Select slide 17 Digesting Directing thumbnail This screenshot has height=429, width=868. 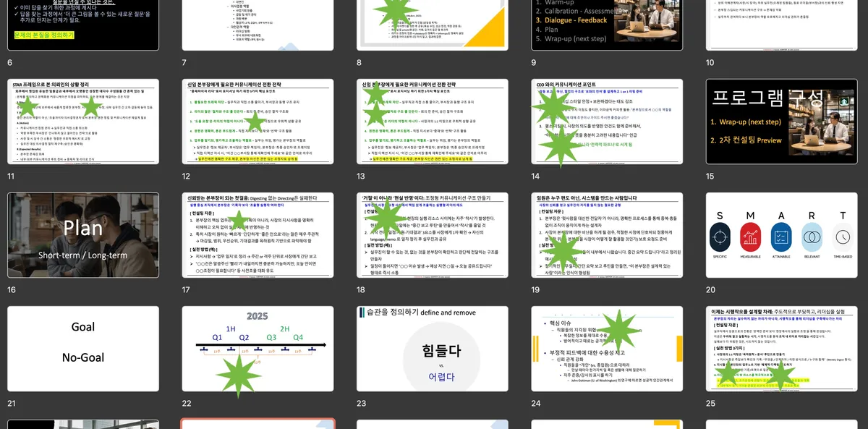258,235
